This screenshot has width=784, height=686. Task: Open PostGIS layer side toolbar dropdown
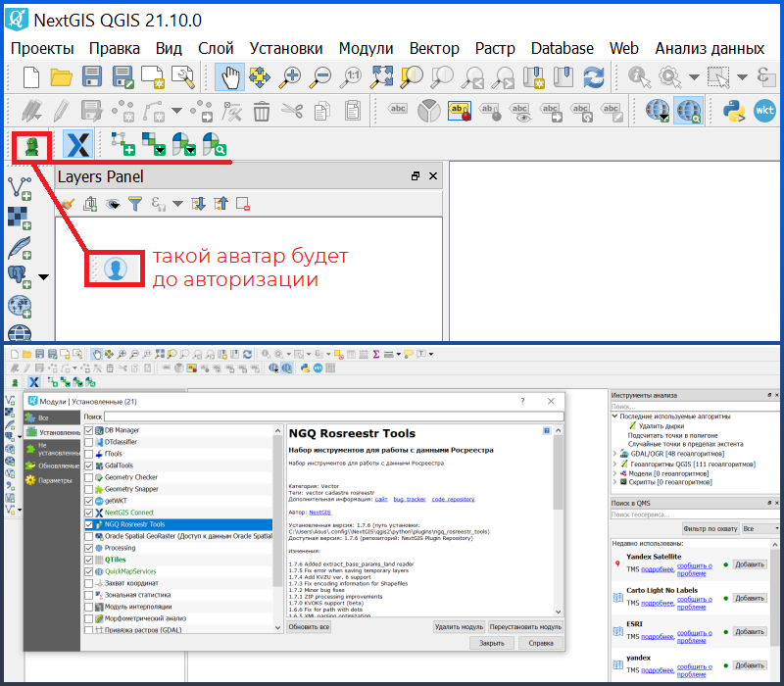(x=44, y=277)
